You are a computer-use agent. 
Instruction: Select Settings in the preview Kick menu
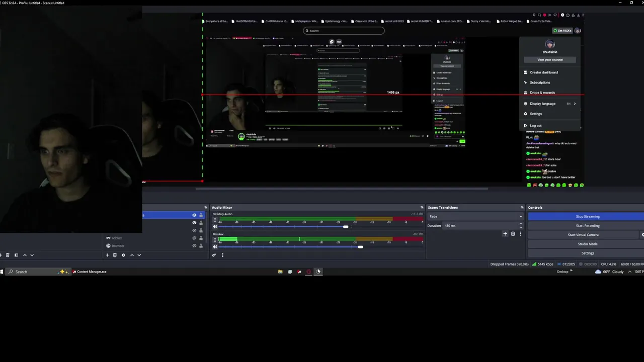coord(536,114)
